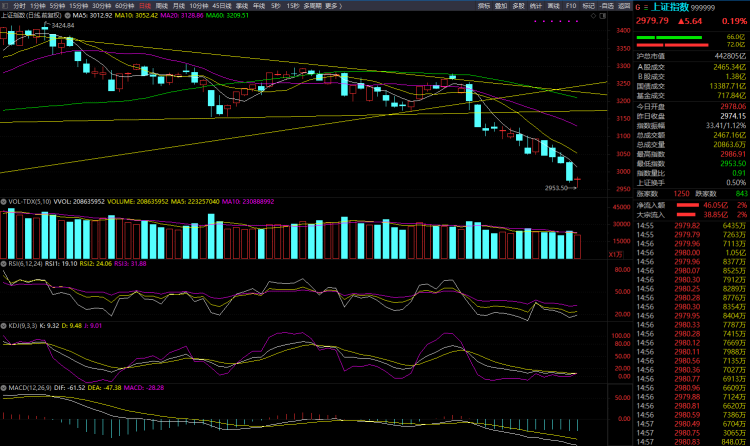Toggle 叠加 overlay on chart
Screen dimensions: 750x446
pos(501,5)
